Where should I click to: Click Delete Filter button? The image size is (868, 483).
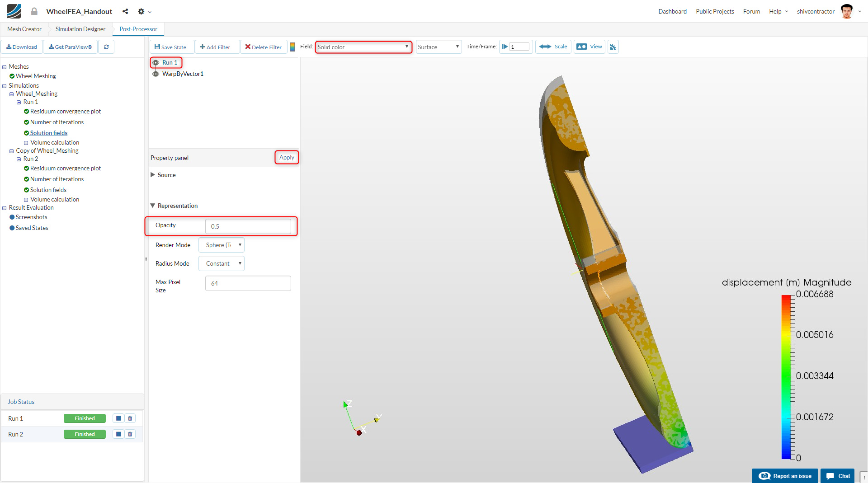coord(264,47)
